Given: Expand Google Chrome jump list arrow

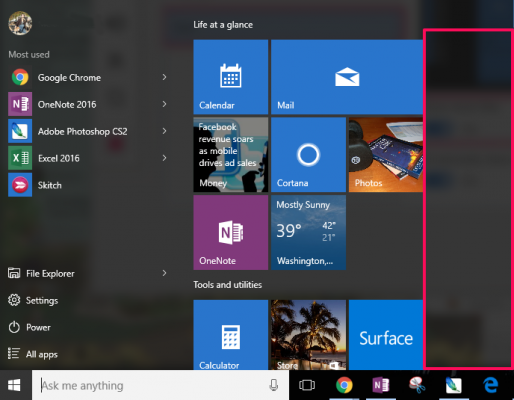Looking at the screenshot, I should [x=164, y=77].
